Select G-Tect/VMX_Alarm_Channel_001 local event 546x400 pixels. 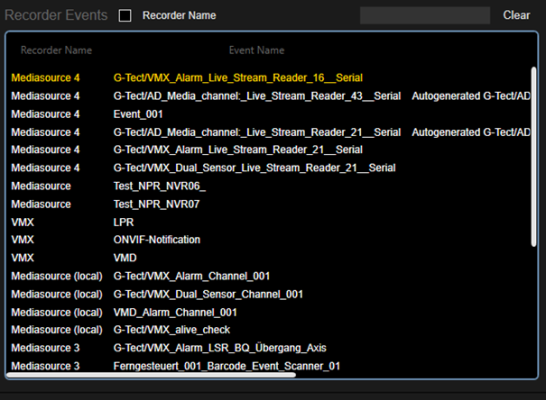click(x=269, y=276)
